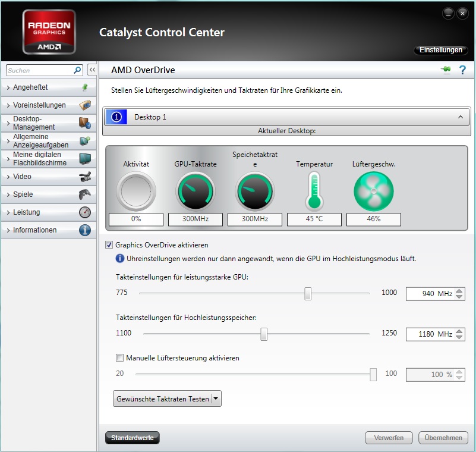Click the Standardwerte button

pyautogui.click(x=133, y=438)
